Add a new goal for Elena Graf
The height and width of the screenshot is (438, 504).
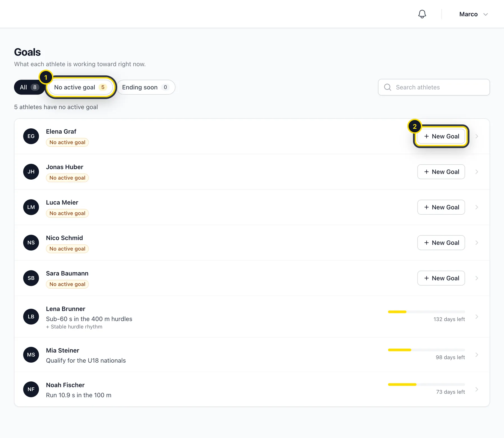tap(441, 136)
